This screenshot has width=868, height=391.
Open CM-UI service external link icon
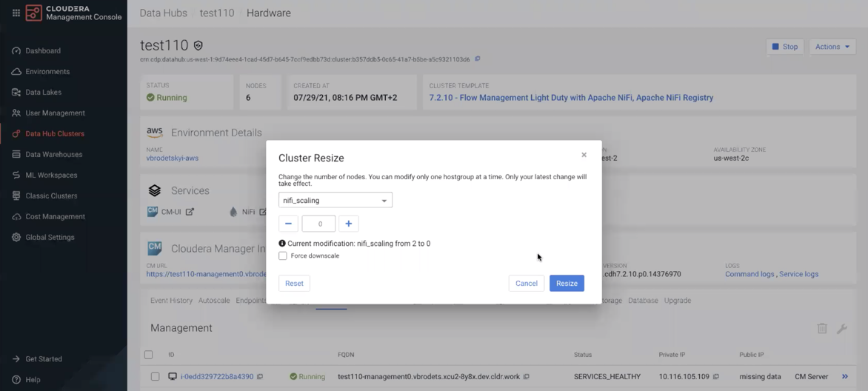(190, 212)
